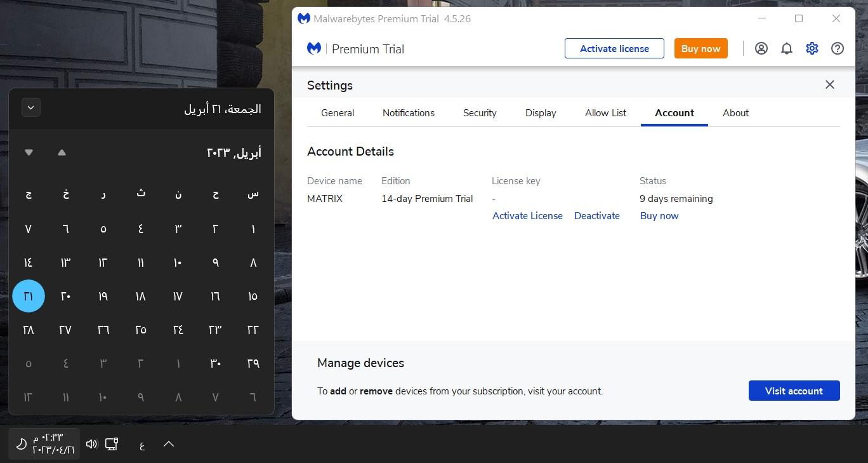Select calendar date ٢٨ of April

point(29,330)
